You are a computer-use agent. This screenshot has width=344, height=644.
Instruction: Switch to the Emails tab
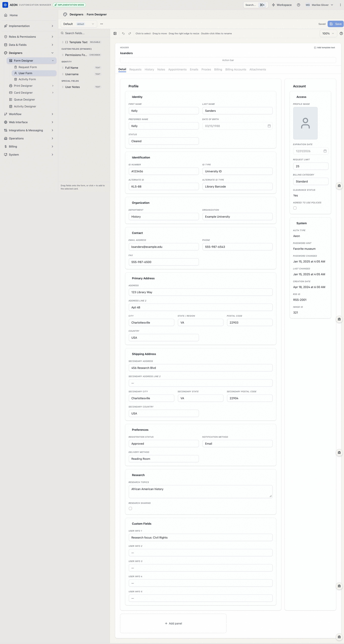point(194,69)
